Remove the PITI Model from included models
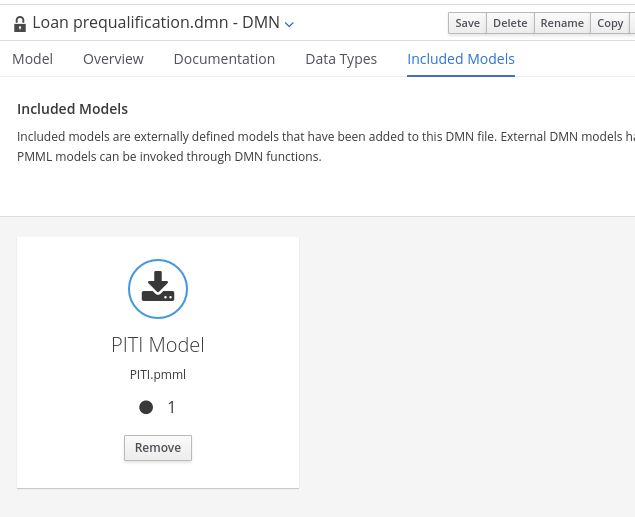 [158, 448]
